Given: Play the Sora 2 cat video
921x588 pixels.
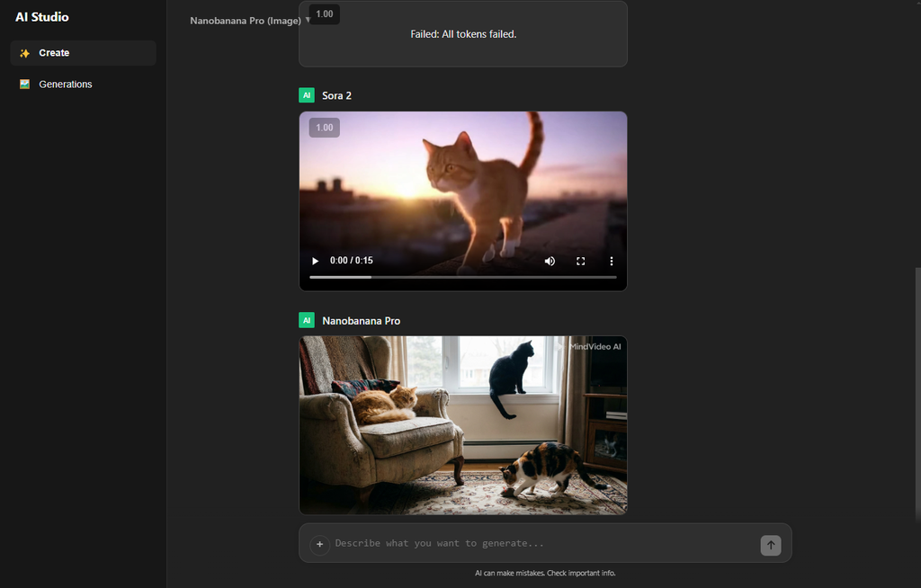Looking at the screenshot, I should point(315,261).
